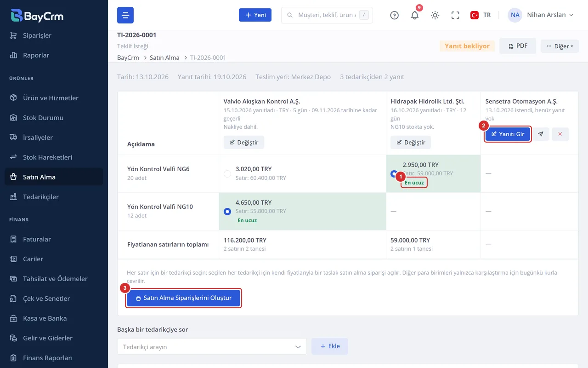Open the Diğer dropdown menu
Viewport: 588px width, 368px height.
pyautogui.click(x=560, y=46)
